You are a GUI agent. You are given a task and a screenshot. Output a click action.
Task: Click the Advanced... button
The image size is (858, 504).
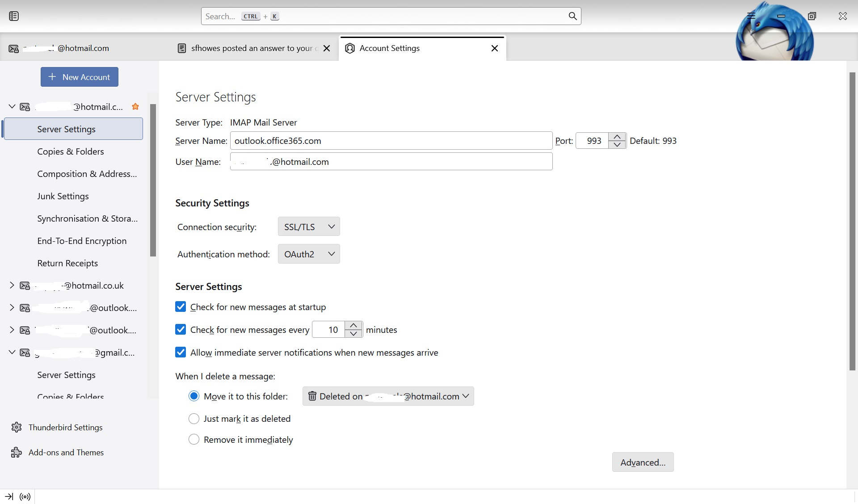pyautogui.click(x=643, y=462)
